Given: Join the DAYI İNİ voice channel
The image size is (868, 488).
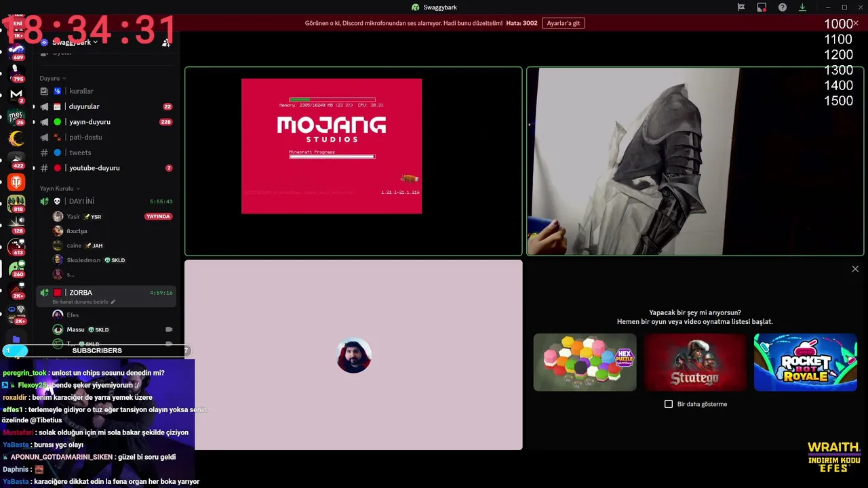Looking at the screenshot, I should click(x=106, y=201).
